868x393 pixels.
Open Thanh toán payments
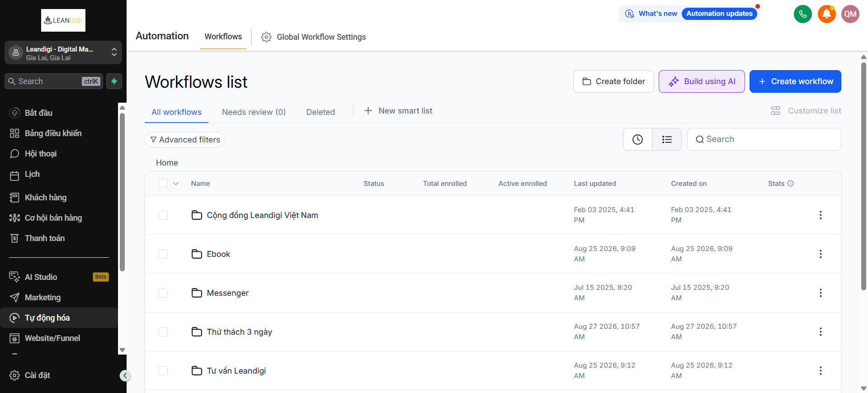pyautogui.click(x=59, y=238)
